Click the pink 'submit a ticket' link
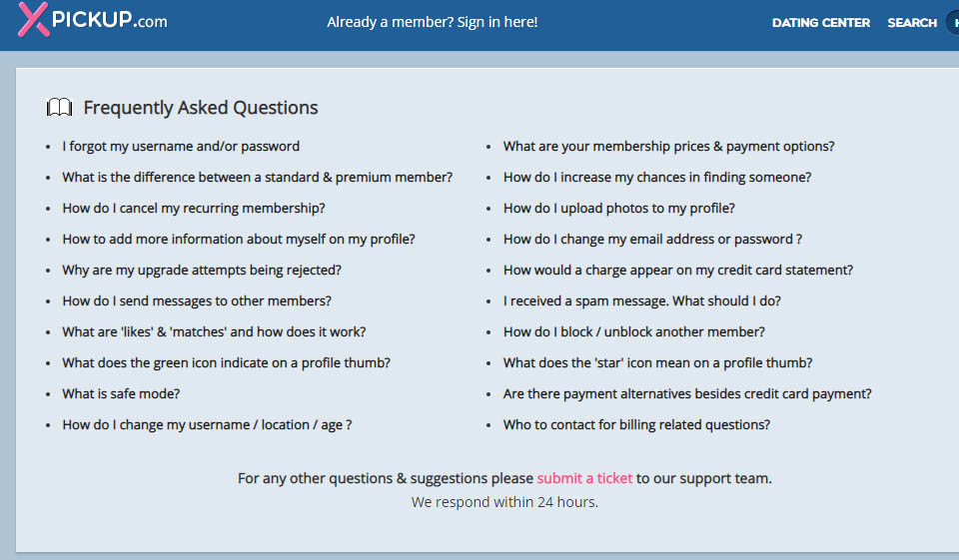Viewport: 959px width, 560px height. pyautogui.click(x=584, y=478)
